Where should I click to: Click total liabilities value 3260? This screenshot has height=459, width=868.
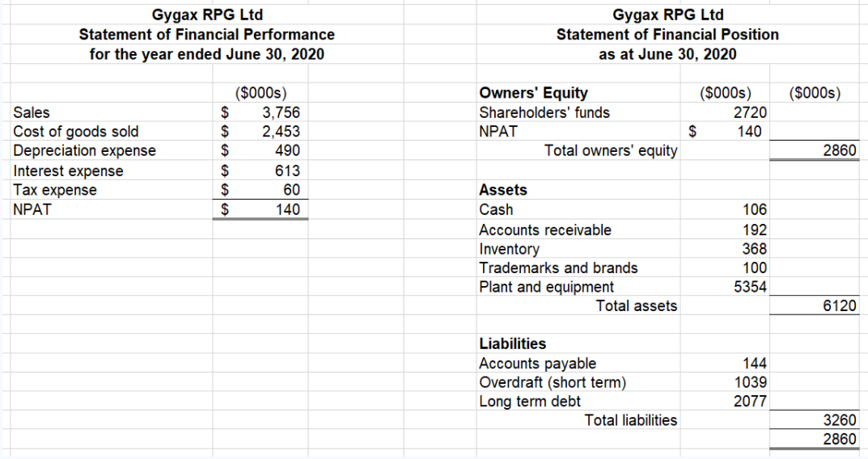839,420
